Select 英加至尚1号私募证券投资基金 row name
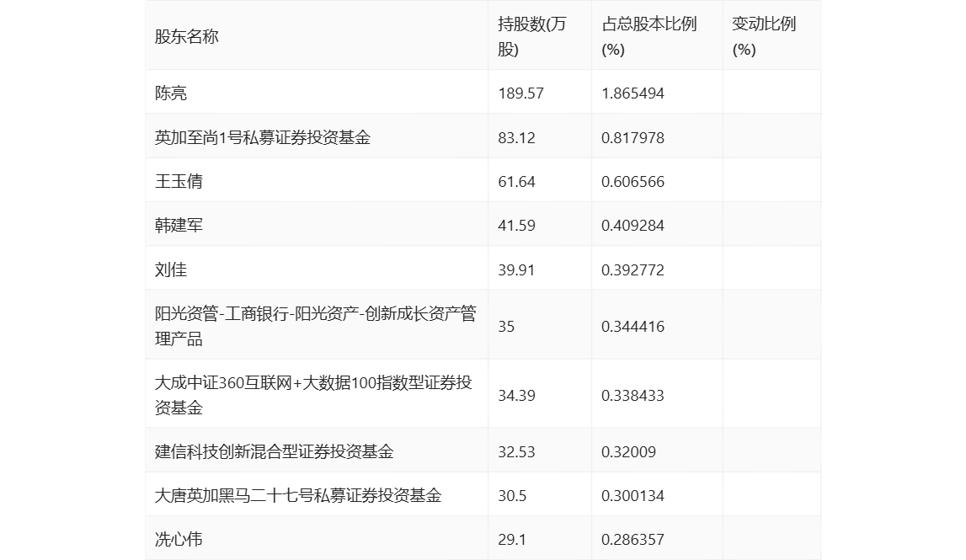 pos(263,137)
